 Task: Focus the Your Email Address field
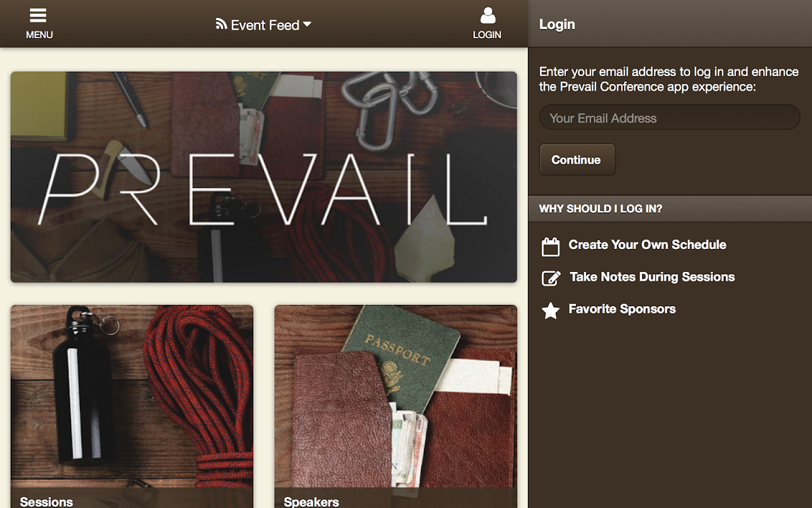pyautogui.click(x=670, y=117)
